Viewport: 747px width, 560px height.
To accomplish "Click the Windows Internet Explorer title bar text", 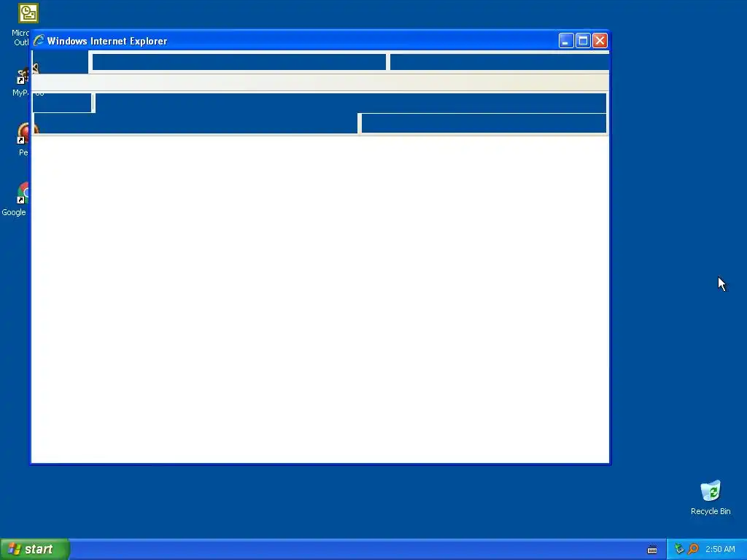I will click(107, 41).
